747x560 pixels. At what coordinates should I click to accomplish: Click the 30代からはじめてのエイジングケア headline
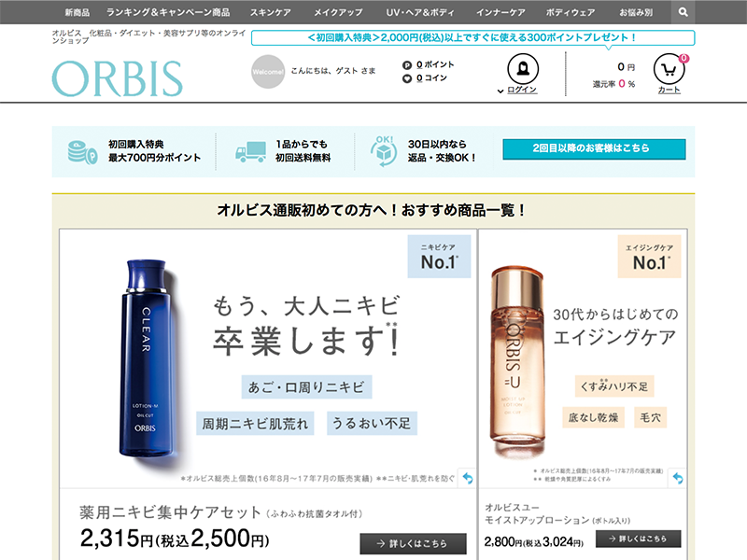(614, 327)
